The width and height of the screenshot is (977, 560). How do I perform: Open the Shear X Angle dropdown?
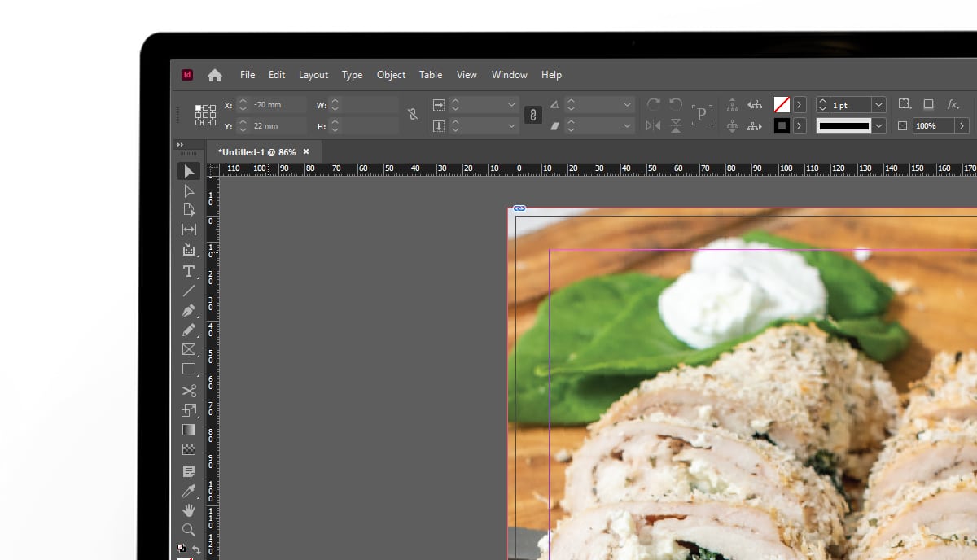pos(627,125)
